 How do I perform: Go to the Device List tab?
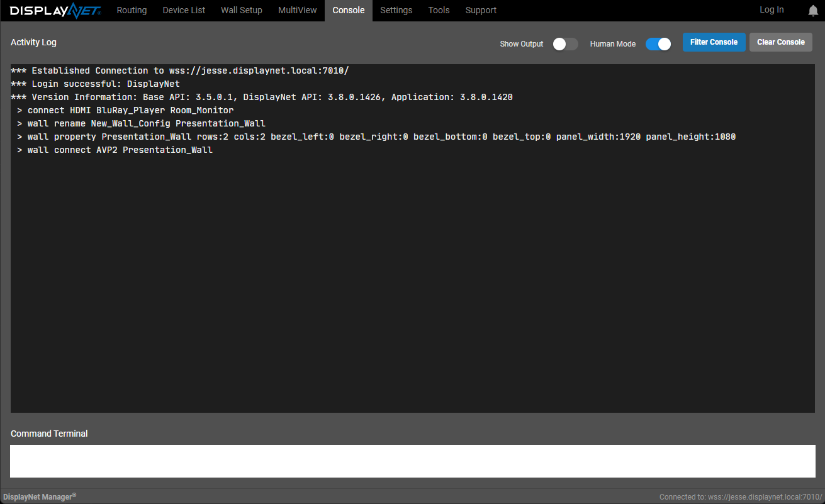tap(184, 11)
